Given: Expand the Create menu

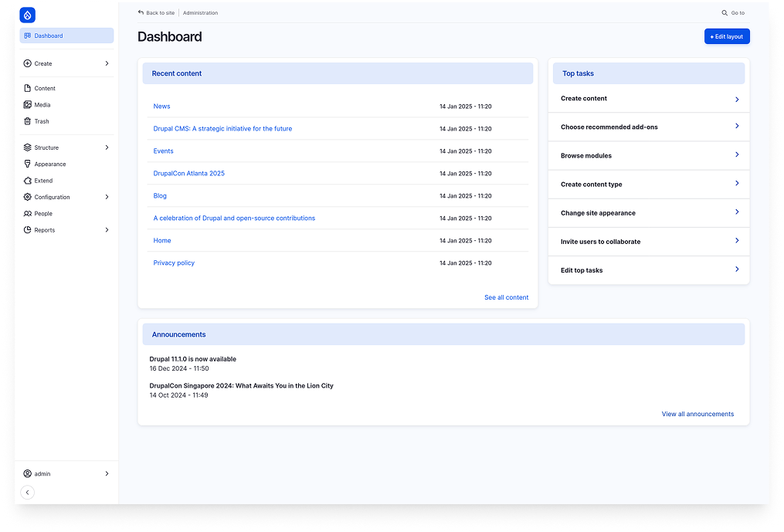Looking at the screenshot, I should [42, 63].
